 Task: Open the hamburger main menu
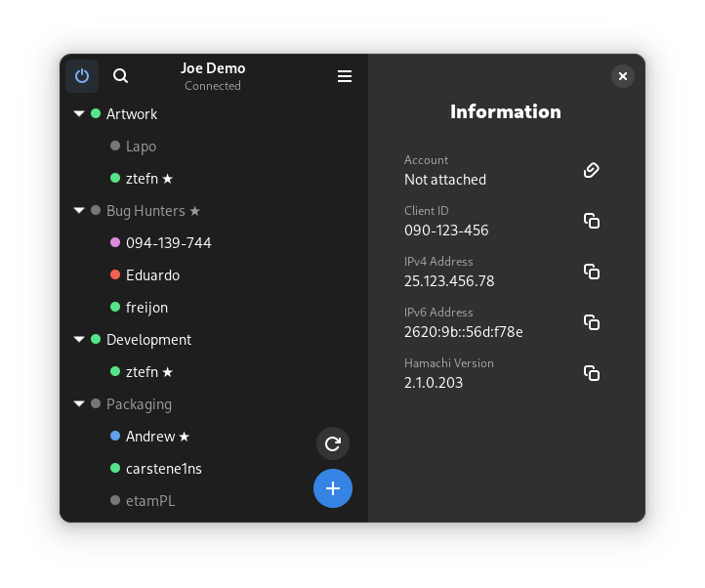(345, 76)
